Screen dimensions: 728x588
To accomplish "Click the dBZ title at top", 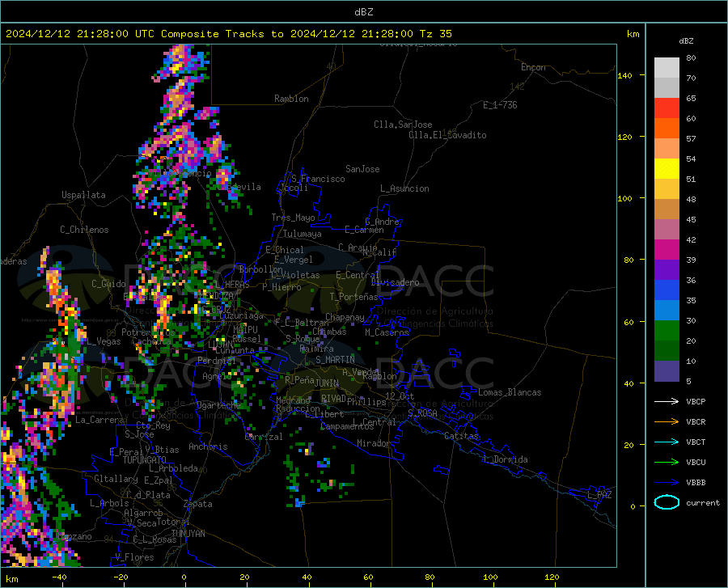I will tap(363, 11).
